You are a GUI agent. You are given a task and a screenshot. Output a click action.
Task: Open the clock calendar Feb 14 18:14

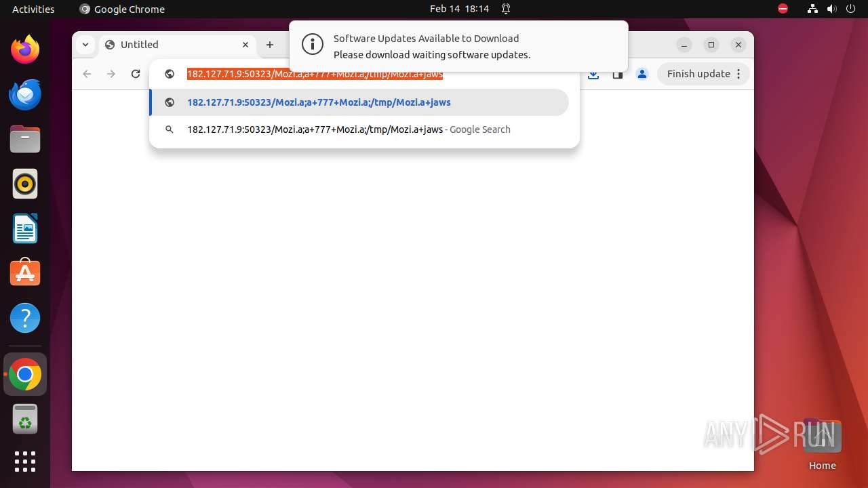pos(459,9)
